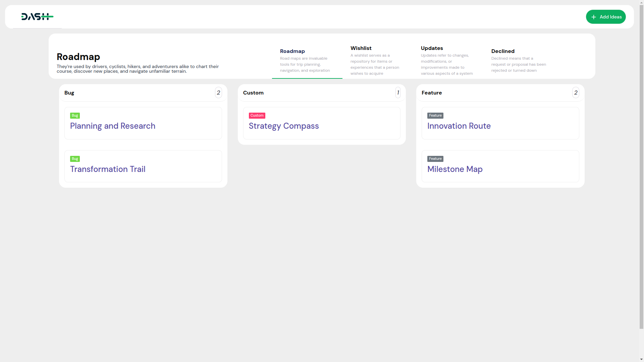This screenshot has height=362, width=644.
Task: Click the green Bug tag on Planning and Research
Action: click(x=75, y=116)
